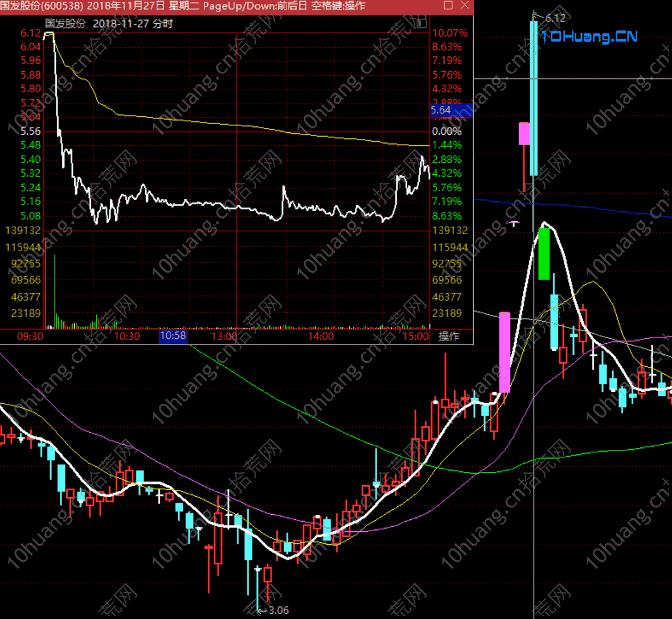Click the blue highlighted 5.64 price tag
Viewport: 672px width, 619px height.
(x=451, y=110)
